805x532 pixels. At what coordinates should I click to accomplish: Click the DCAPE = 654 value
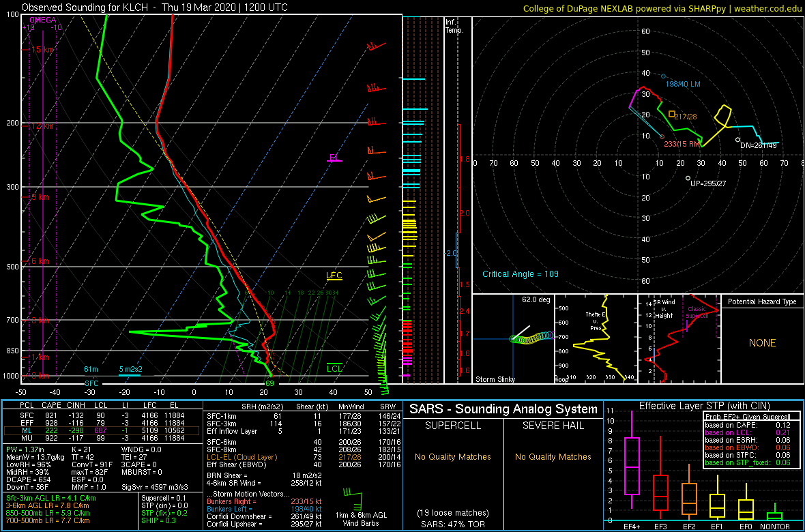coord(27,479)
